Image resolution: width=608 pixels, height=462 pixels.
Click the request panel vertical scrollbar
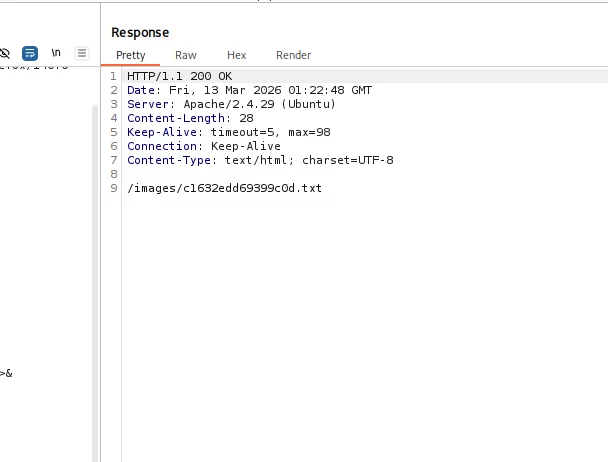pos(95,283)
